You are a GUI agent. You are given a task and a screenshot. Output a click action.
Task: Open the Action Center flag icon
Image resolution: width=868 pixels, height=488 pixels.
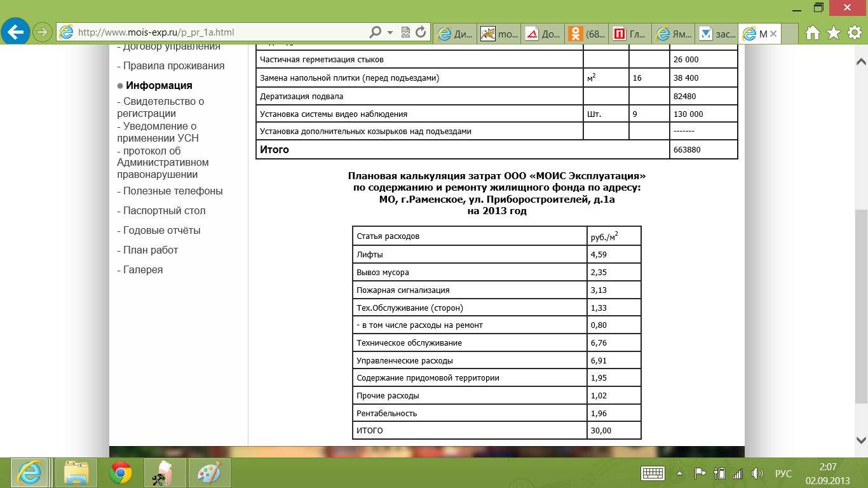click(700, 473)
